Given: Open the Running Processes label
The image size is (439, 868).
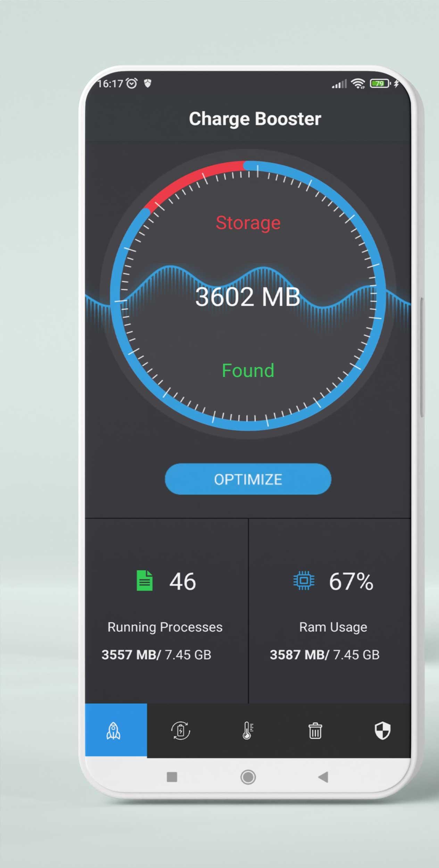Looking at the screenshot, I should click(x=165, y=627).
